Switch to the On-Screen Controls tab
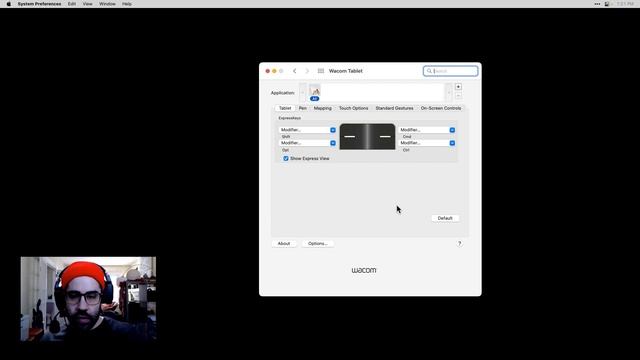The height and width of the screenshot is (360, 640). (x=441, y=108)
